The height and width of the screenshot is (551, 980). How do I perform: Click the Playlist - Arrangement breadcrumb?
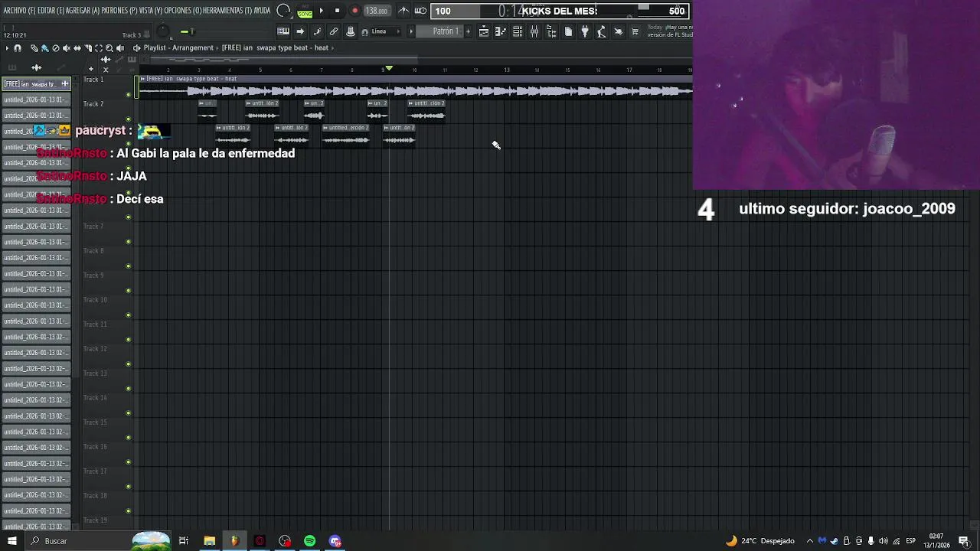tap(178, 48)
